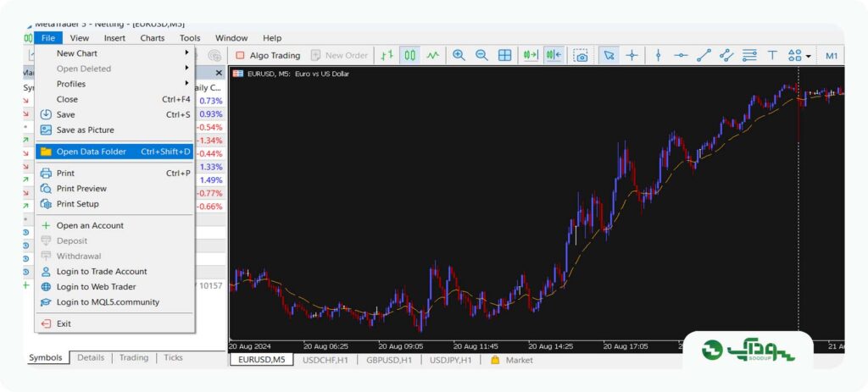Switch chart to bar chart type
Viewport: 868px width, 392px height.
point(387,55)
